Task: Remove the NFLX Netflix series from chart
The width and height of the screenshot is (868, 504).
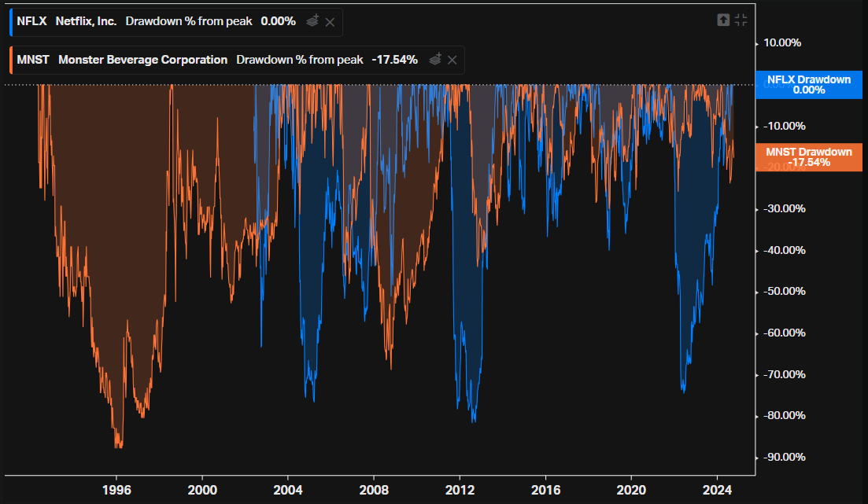Action: pyautogui.click(x=330, y=22)
